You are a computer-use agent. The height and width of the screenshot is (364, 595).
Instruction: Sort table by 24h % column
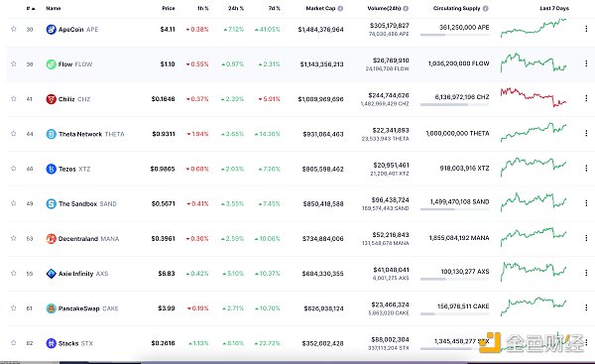point(236,8)
